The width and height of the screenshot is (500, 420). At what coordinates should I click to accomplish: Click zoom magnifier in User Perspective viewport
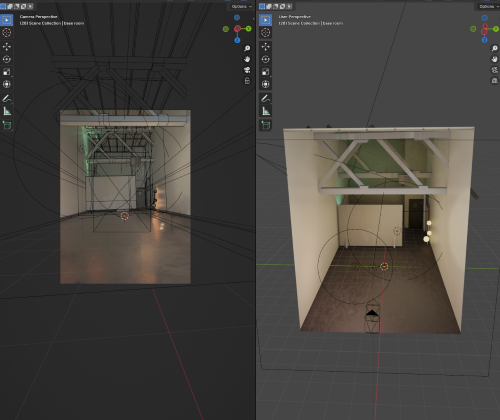click(x=495, y=49)
